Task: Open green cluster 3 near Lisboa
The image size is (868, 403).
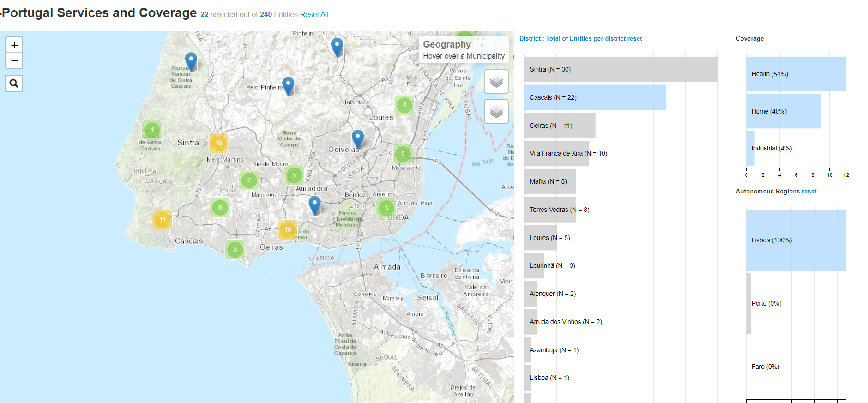Action: point(386,208)
